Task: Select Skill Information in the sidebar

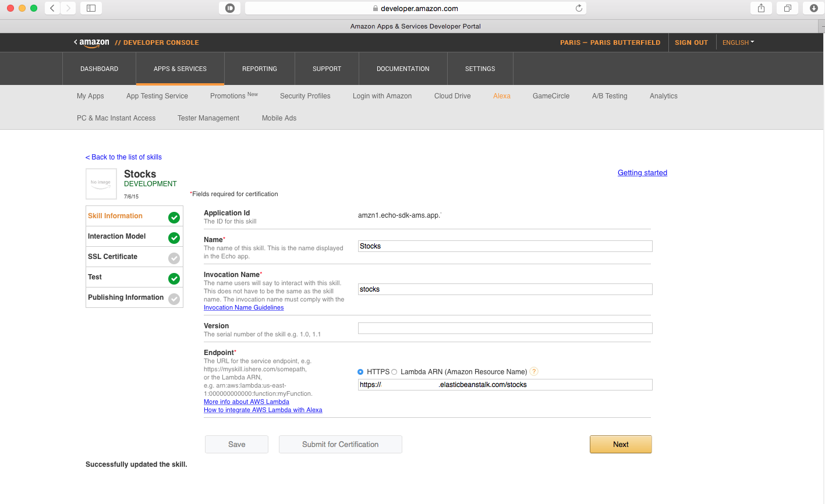Action: point(115,216)
